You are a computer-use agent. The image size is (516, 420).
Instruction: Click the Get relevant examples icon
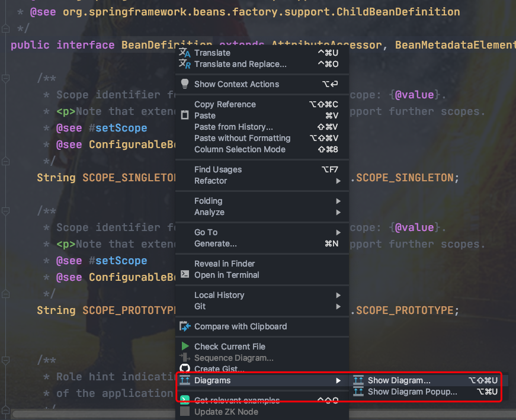(x=185, y=400)
